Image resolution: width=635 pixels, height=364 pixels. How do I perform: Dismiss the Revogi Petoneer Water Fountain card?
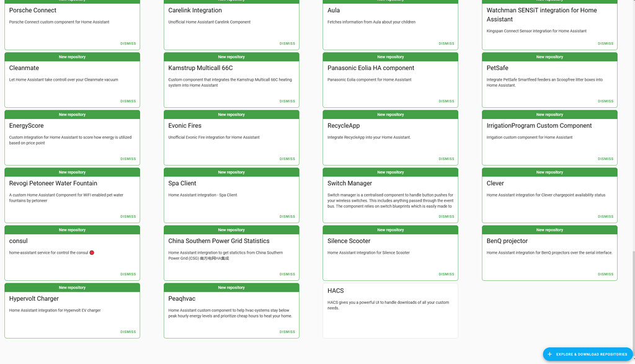point(128,216)
